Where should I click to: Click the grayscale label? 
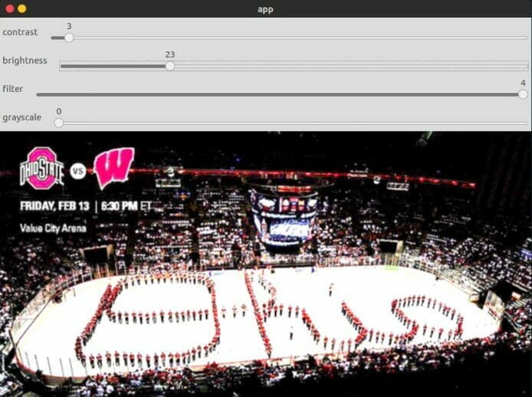(x=22, y=117)
